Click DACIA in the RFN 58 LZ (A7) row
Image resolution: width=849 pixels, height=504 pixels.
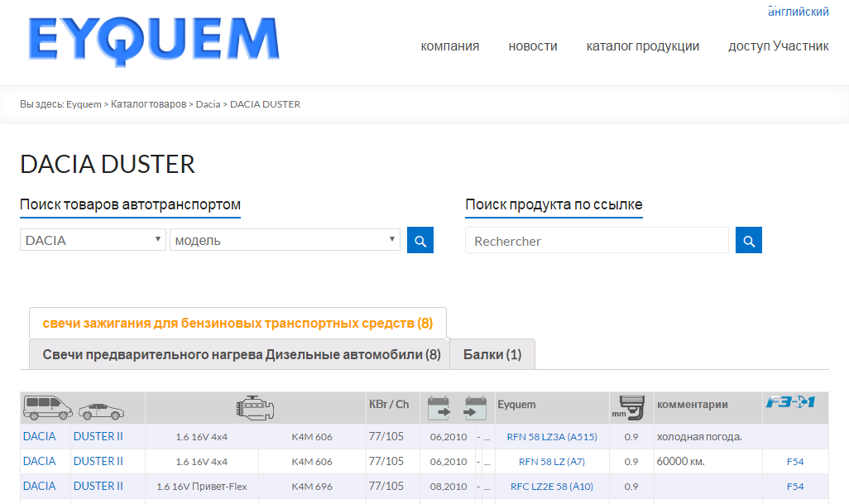tap(39, 461)
